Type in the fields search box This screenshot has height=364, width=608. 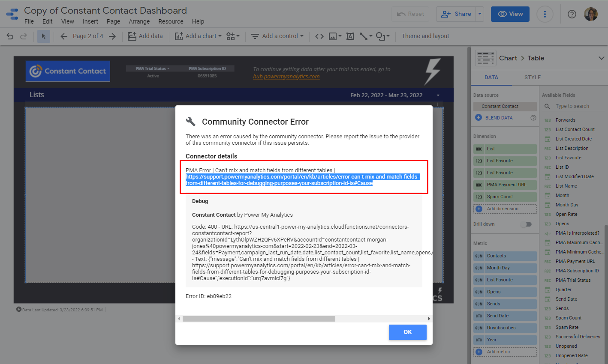(x=578, y=106)
